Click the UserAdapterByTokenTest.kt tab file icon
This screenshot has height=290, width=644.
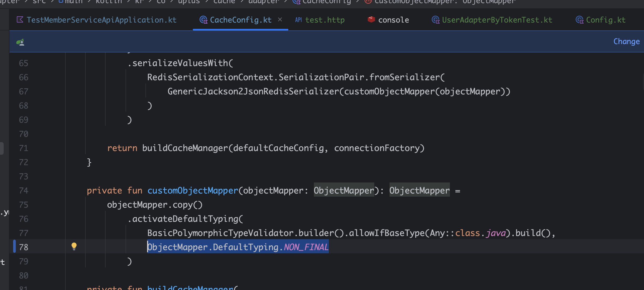[x=435, y=20]
